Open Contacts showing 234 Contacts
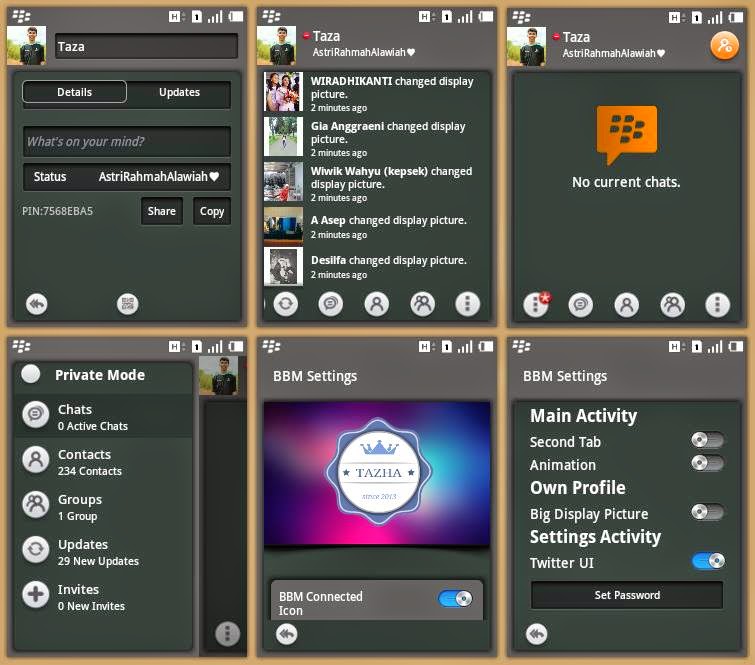 [104, 462]
